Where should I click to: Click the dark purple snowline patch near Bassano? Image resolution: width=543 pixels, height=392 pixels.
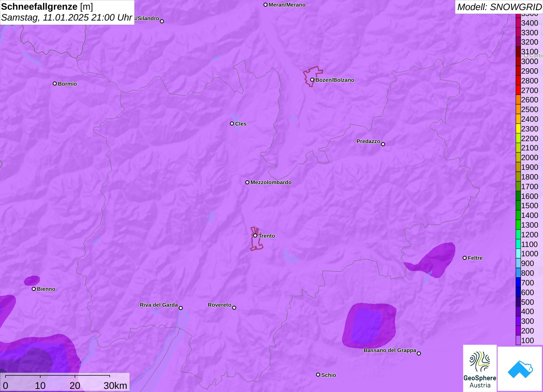tap(368, 325)
